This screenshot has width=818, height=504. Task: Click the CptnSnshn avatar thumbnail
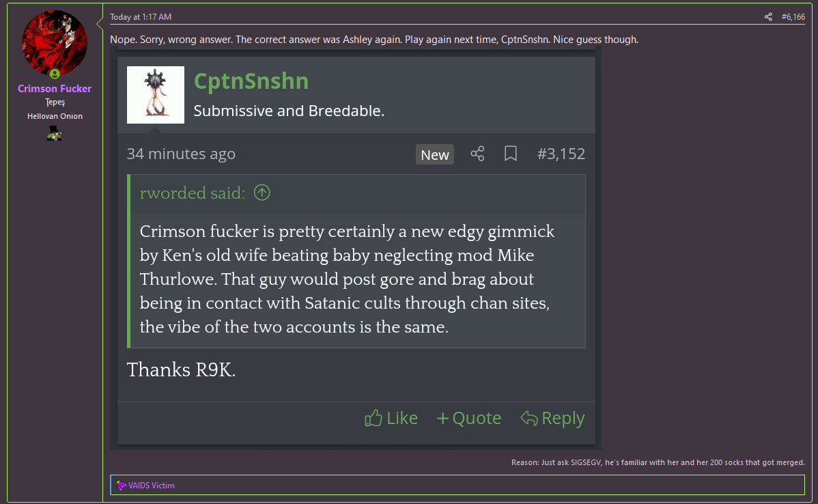(156, 95)
